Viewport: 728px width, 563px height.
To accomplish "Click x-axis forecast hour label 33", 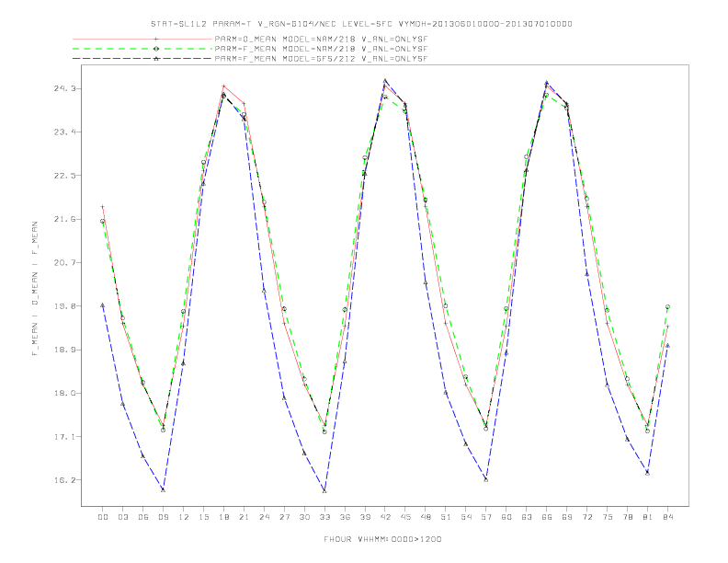I will pyautogui.click(x=324, y=517).
